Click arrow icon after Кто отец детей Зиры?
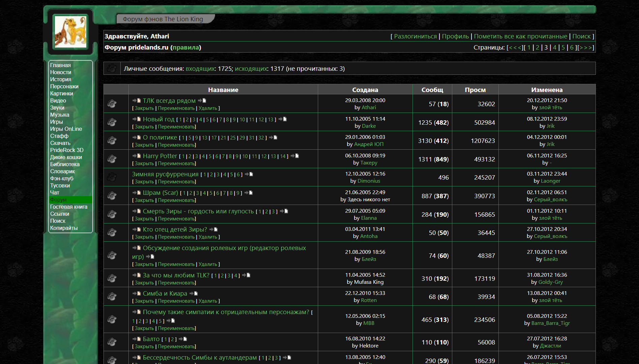 click(x=213, y=230)
